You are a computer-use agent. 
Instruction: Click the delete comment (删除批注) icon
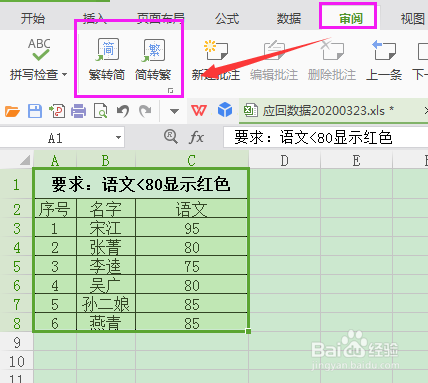[332, 50]
